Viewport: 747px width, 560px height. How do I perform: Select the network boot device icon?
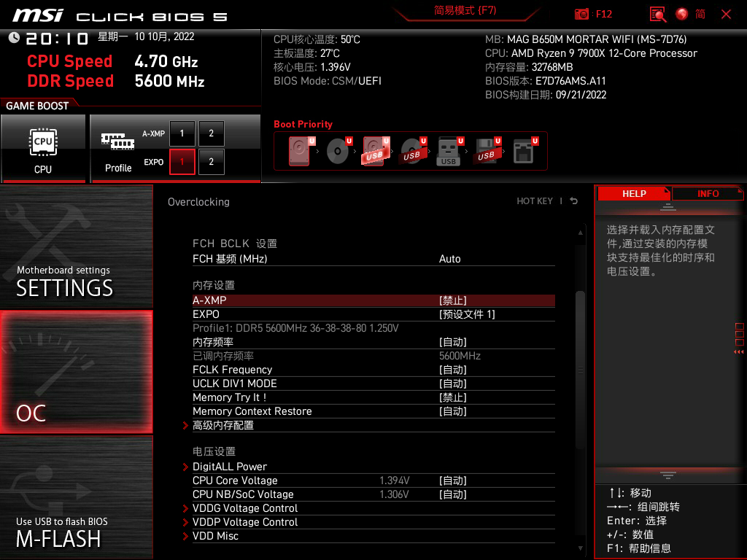click(525, 151)
